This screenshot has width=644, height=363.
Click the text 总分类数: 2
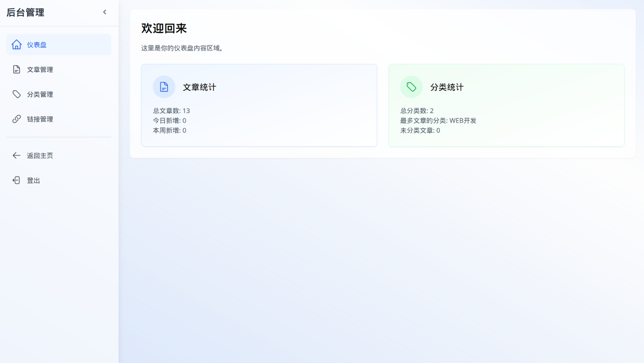coord(417,111)
